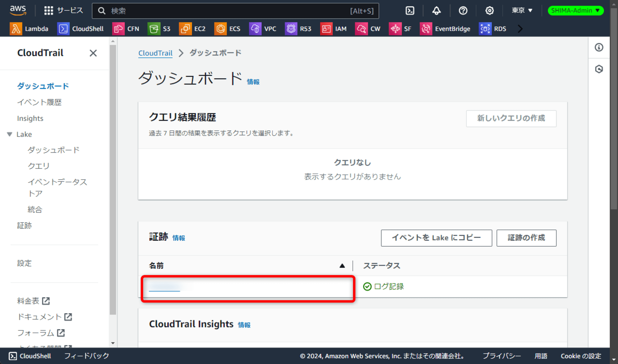This screenshot has width=618, height=364.
Task: Open the S3 shortcut
Action: click(159, 29)
